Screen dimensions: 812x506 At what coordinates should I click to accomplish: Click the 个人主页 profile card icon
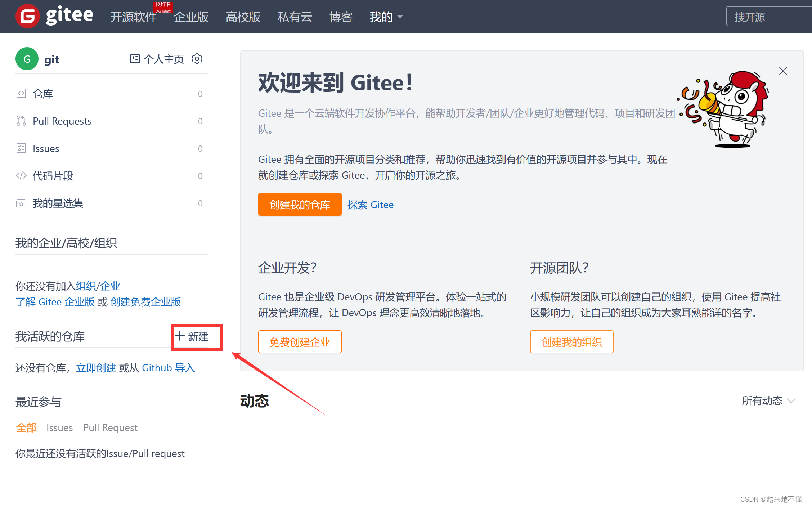pos(135,59)
